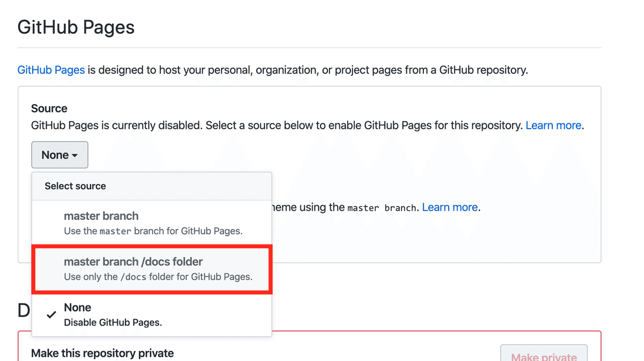Image resolution: width=644 pixels, height=361 pixels.
Task: Click the Select source dropdown header
Action: point(152,186)
